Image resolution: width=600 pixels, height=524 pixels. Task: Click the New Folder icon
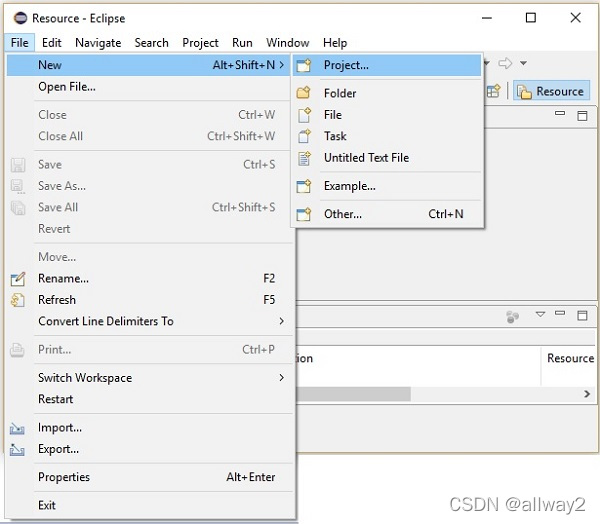click(304, 93)
